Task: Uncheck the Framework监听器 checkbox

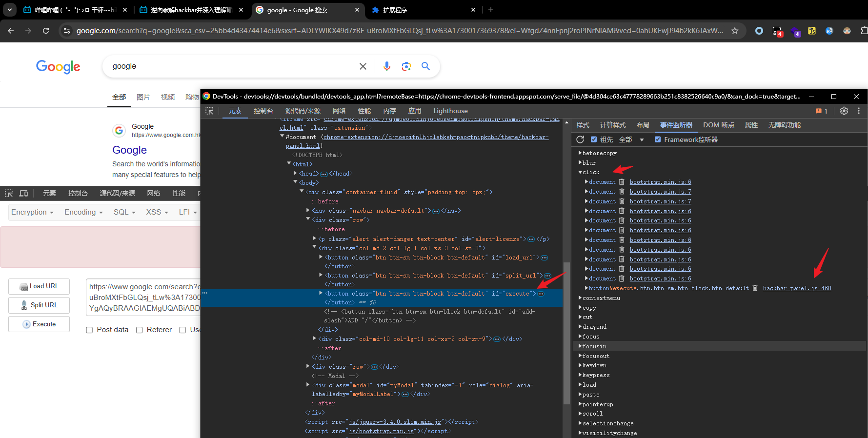Action: [658, 139]
